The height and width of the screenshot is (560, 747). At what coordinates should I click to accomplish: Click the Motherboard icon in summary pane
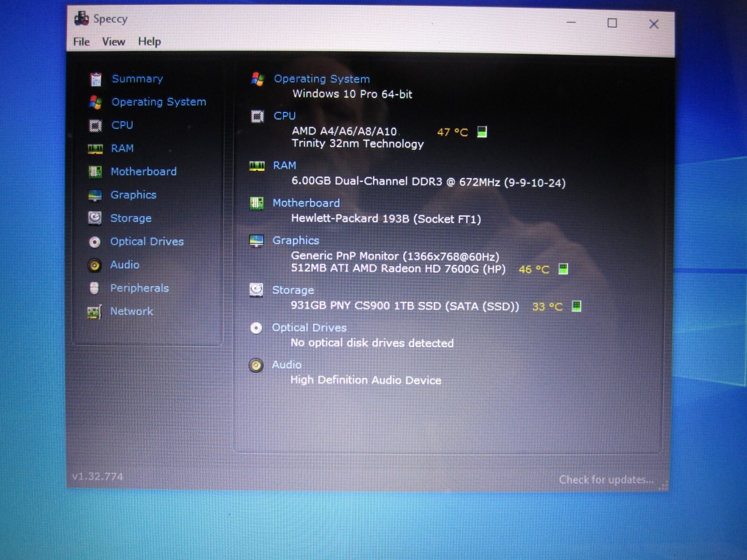(x=257, y=203)
